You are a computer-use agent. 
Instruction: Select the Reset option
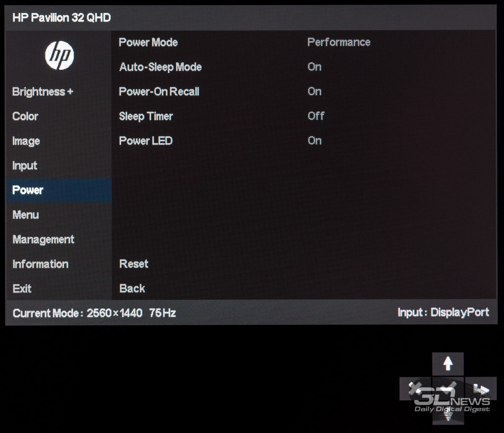(x=134, y=264)
